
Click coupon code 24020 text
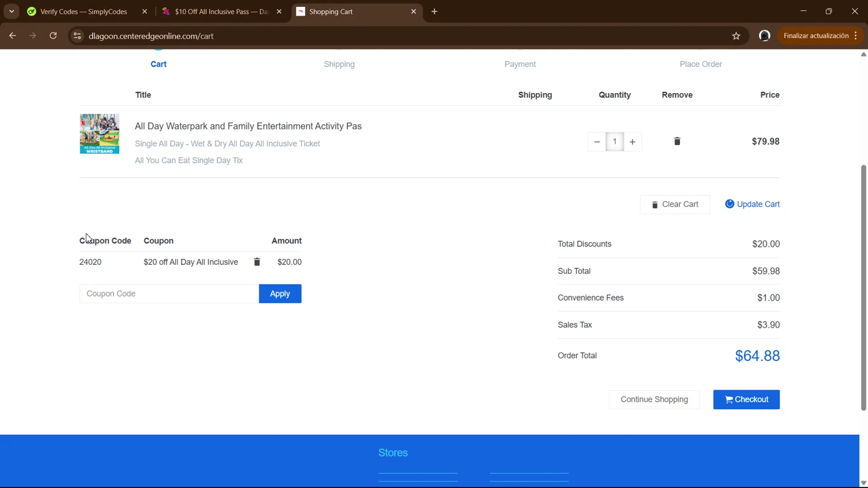(90, 262)
